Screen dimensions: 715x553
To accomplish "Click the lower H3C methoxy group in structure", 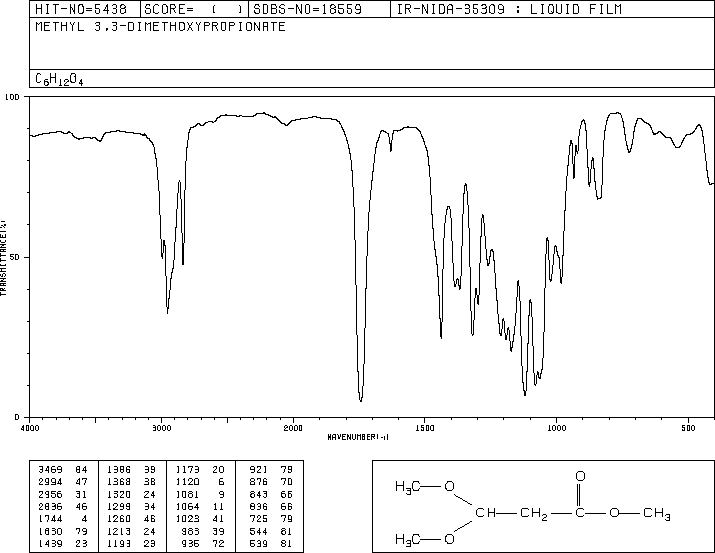I will click(408, 540).
